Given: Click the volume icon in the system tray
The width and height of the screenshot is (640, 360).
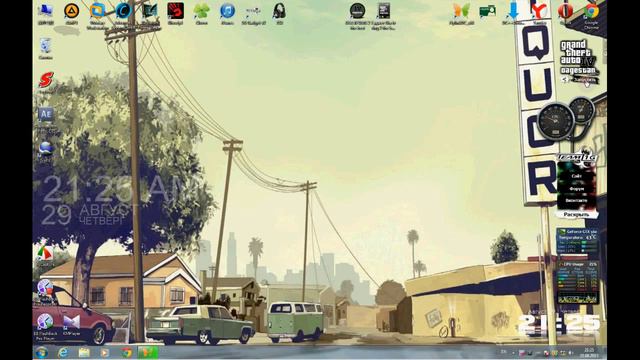Looking at the screenshot, I should (571, 353).
